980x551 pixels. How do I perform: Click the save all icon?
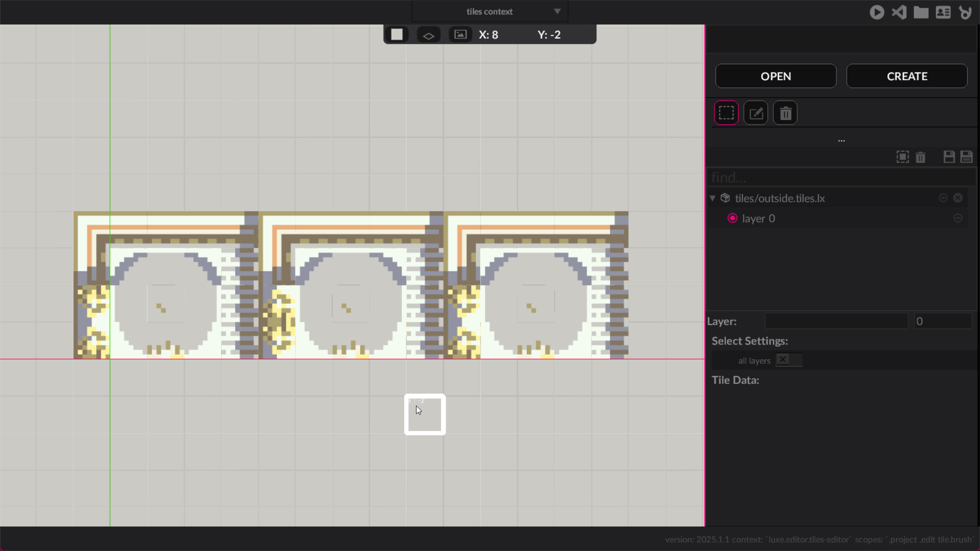pyautogui.click(x=966, y=157)
